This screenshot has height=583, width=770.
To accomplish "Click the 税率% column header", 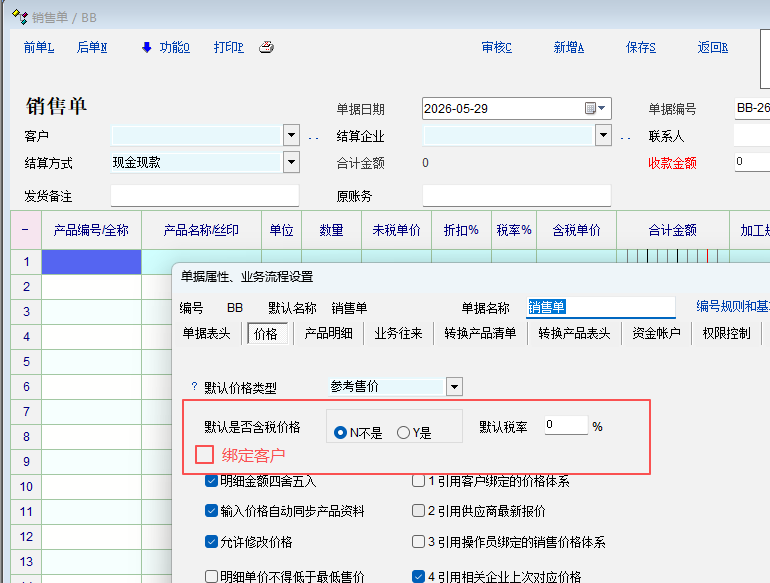I will [514, 230].
